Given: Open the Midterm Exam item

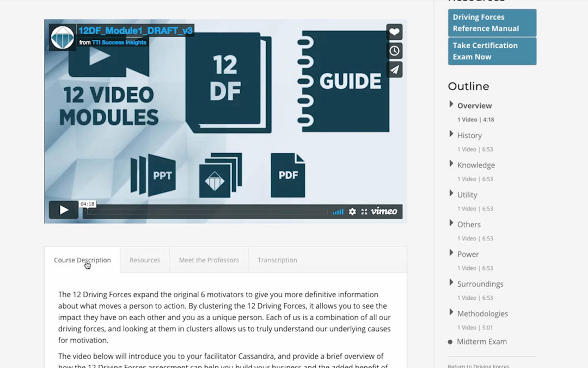Looking at the screenshot, I should click(x=481, y=342).
